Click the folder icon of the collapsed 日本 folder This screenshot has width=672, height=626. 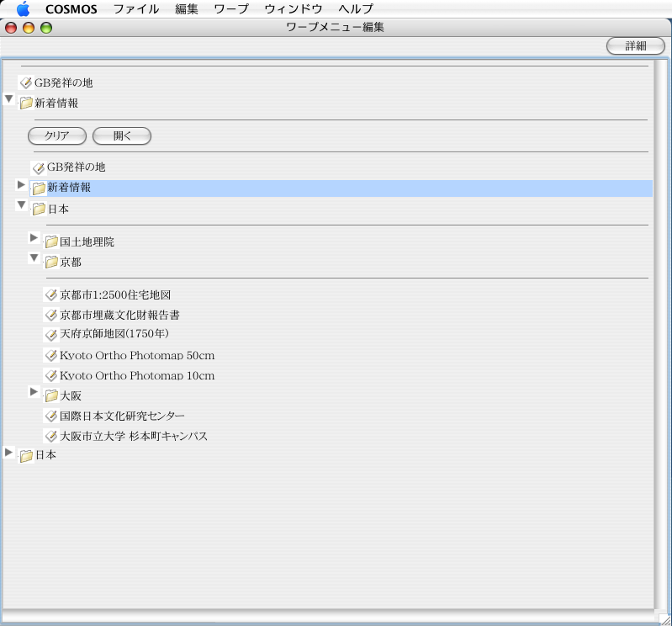pyautogui.click(x=27, y=456)
